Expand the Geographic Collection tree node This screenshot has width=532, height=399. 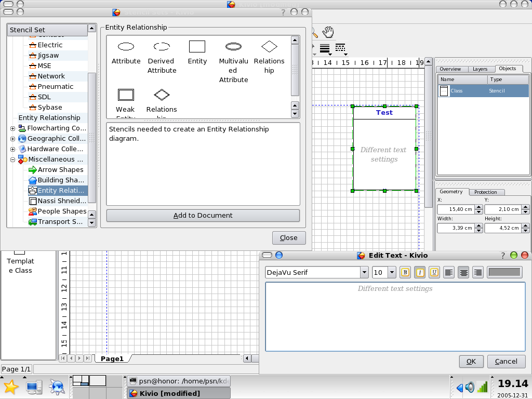[x=12, y=139]
